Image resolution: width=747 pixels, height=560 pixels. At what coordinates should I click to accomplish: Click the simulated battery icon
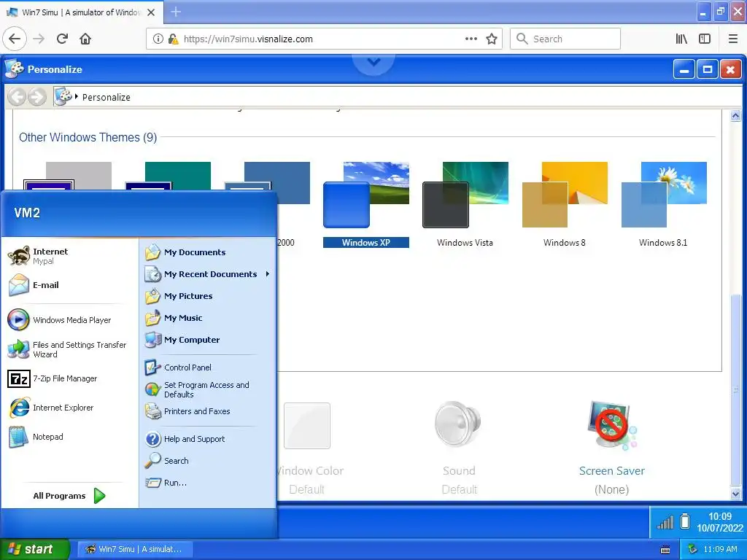click(685, 521)
